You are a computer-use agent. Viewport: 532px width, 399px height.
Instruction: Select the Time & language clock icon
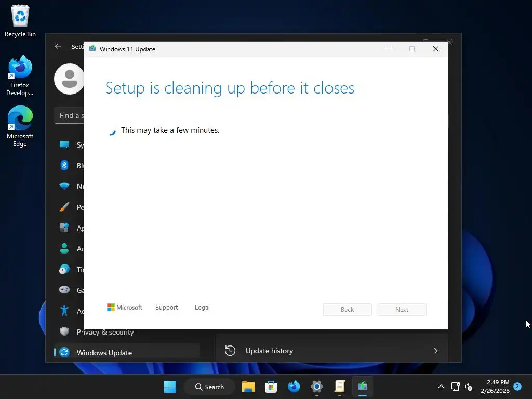(64, 270)
